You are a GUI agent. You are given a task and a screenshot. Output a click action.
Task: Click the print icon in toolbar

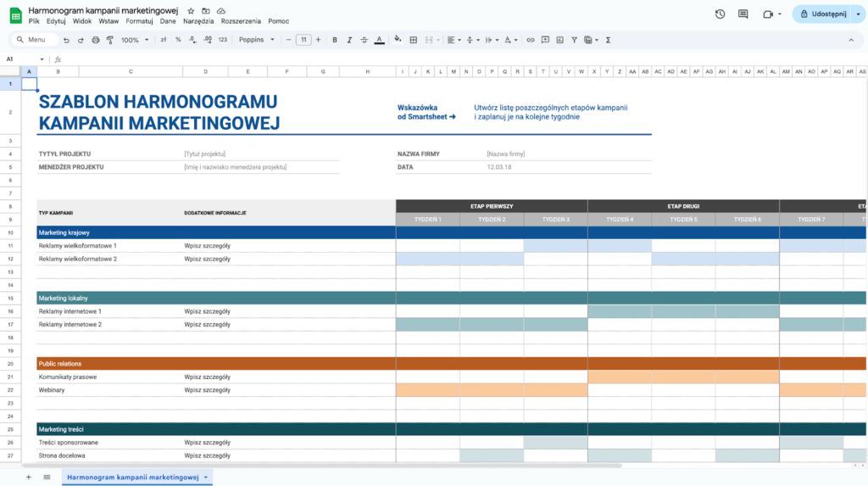tap(94, 40)
